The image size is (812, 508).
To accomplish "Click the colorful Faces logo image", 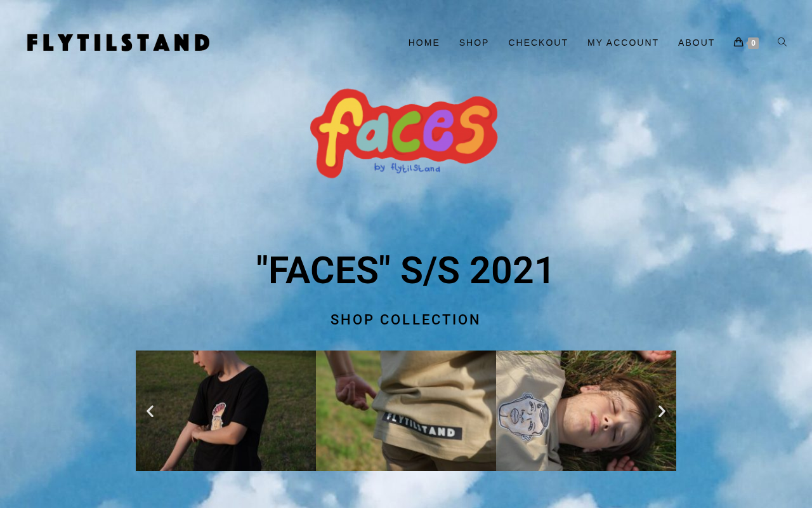I will pos(404,133).
